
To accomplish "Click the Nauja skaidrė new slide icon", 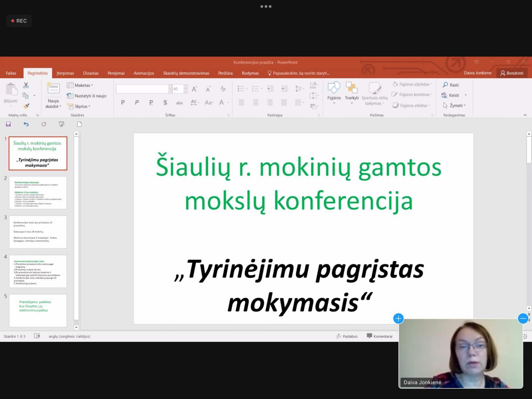I will click(53, 88).
